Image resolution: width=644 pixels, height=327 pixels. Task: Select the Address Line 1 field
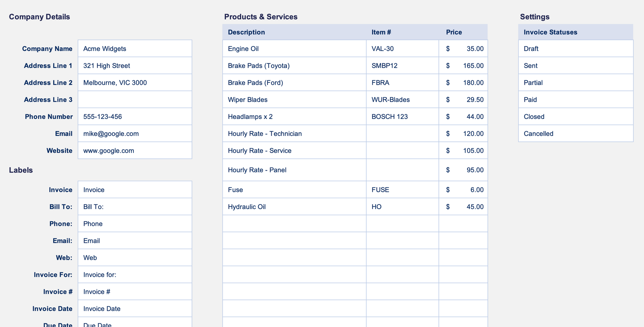135,66
